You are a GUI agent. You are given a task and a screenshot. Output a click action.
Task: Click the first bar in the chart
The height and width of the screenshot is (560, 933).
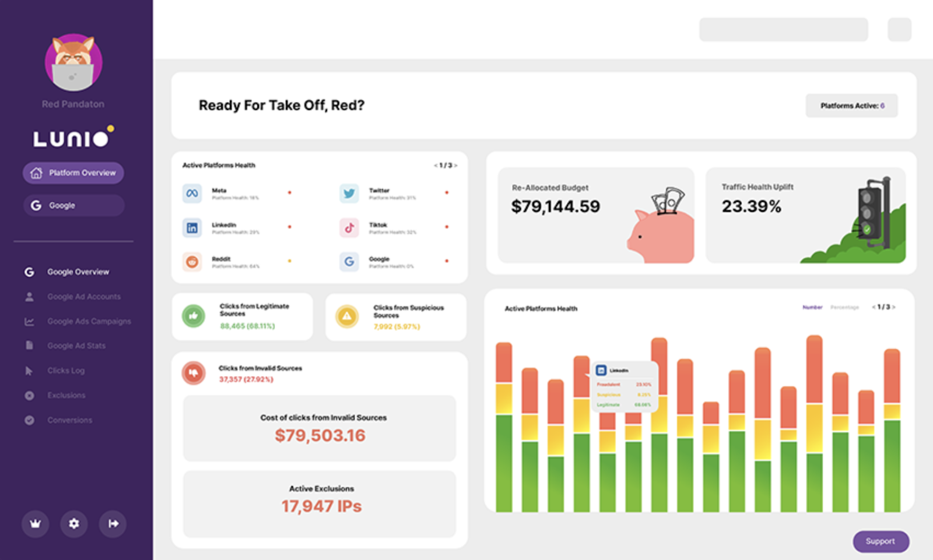pyautogui.click(x=504, y=427)
